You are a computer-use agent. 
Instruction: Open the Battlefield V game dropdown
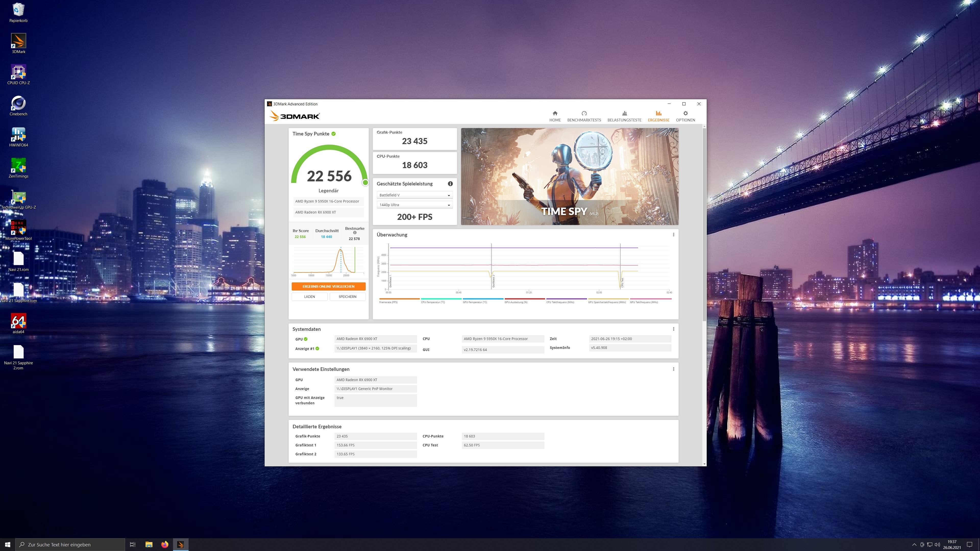point(415,195)
